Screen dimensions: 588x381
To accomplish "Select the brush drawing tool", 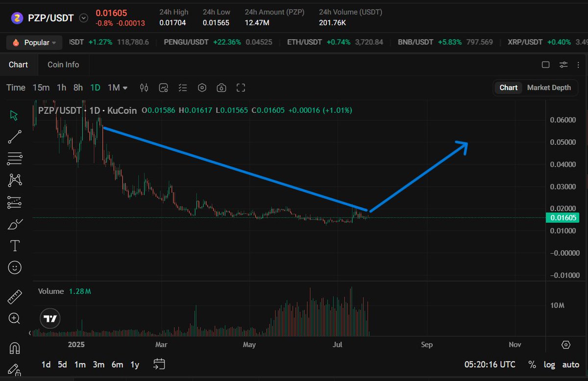I will (15, 224).
